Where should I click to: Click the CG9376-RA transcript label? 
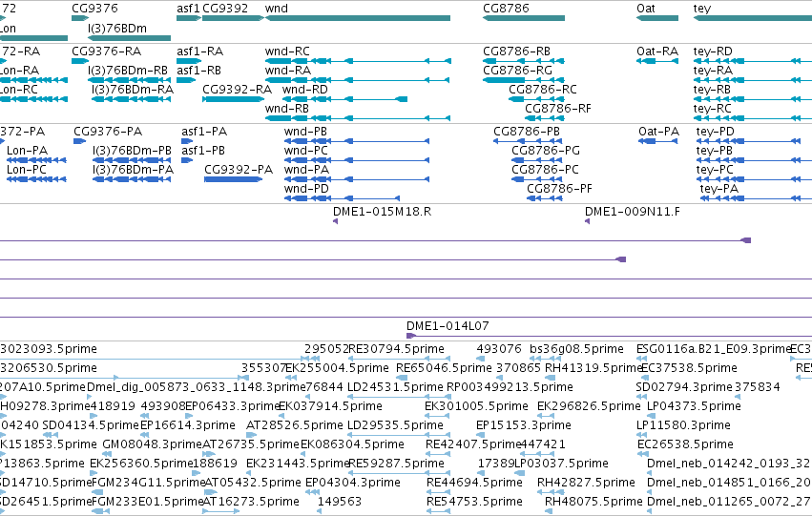(x=107, y=52)
